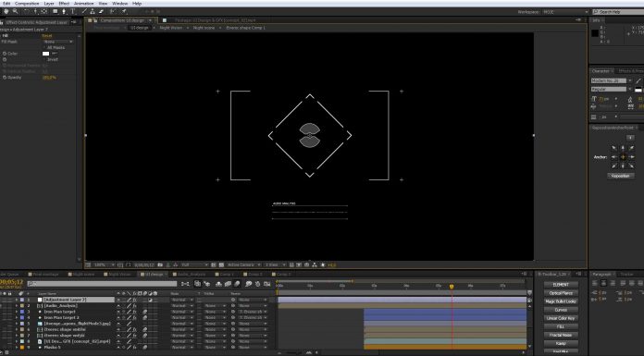644x356 pixels.
Task: Click the eyedropper beside the Fill color
Action: [55, 54]
